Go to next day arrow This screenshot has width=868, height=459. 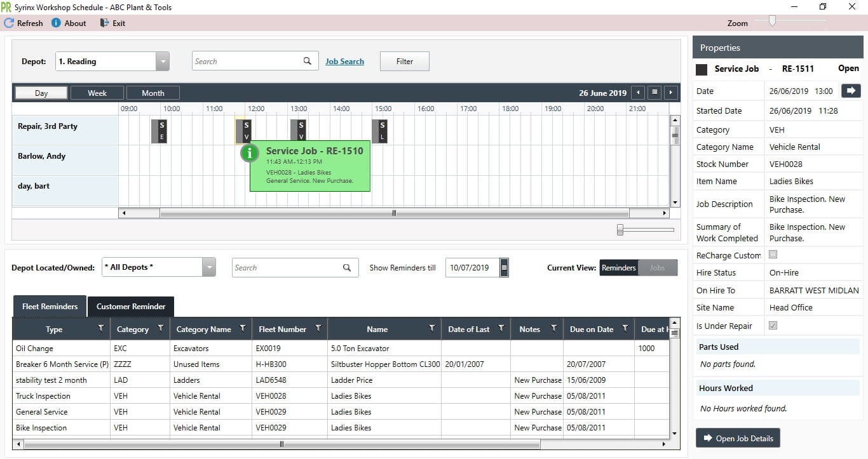point(670,93)
